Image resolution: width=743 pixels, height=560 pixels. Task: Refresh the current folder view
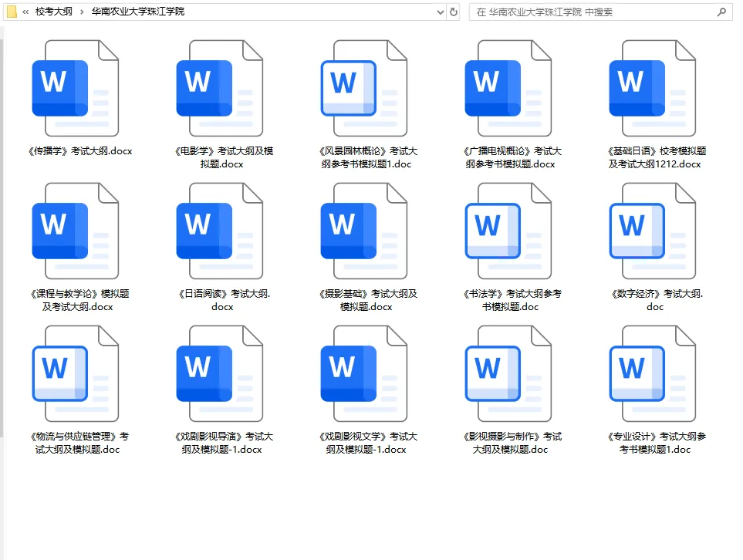point(454,12)
